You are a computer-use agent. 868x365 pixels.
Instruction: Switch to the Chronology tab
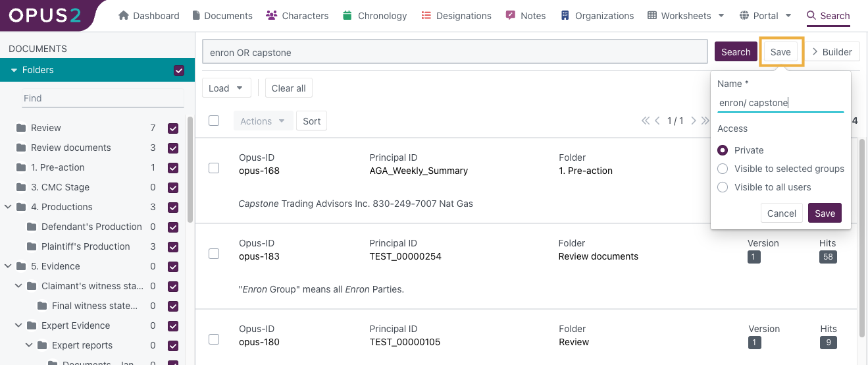coord(375,15)
